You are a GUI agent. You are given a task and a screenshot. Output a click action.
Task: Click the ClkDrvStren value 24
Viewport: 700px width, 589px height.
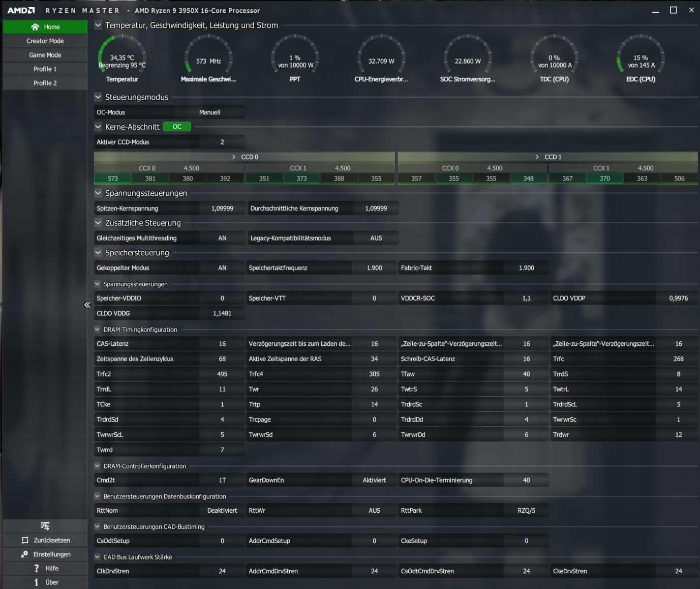pos(222,571)
